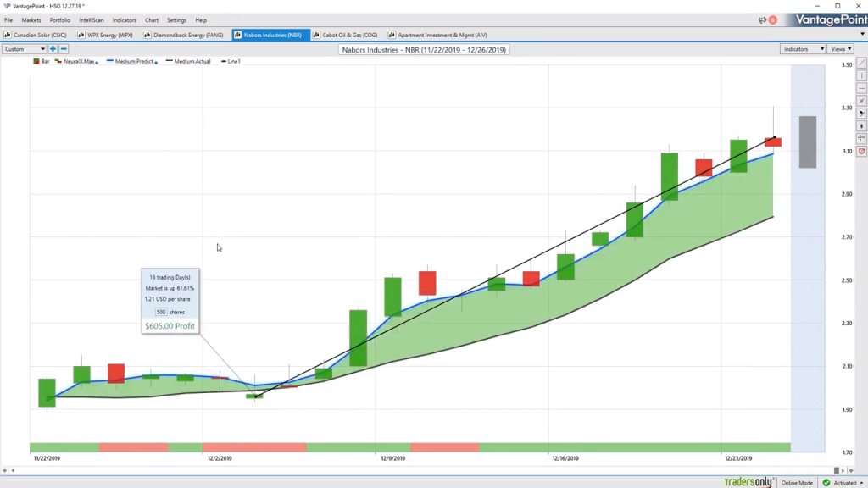
Task: Click the chart title Nabors Industries - NBR
Action: point(424,50)
